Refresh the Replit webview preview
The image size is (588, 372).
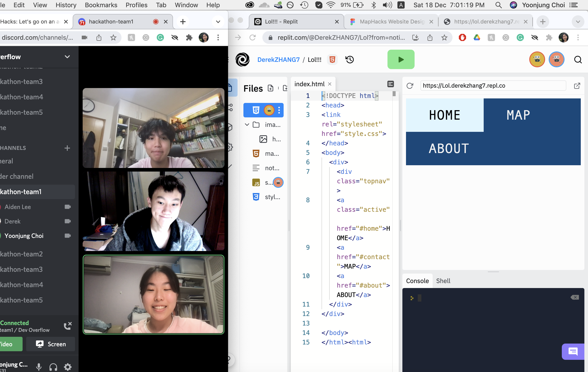pyautogui.click(x=410, y=86)
